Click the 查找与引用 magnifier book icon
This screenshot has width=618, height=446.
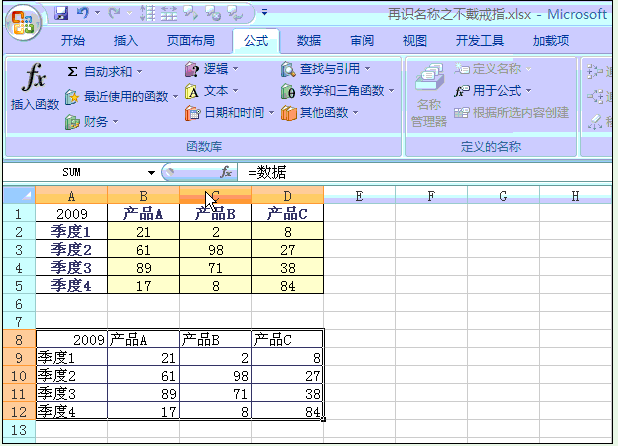(288, 69)
